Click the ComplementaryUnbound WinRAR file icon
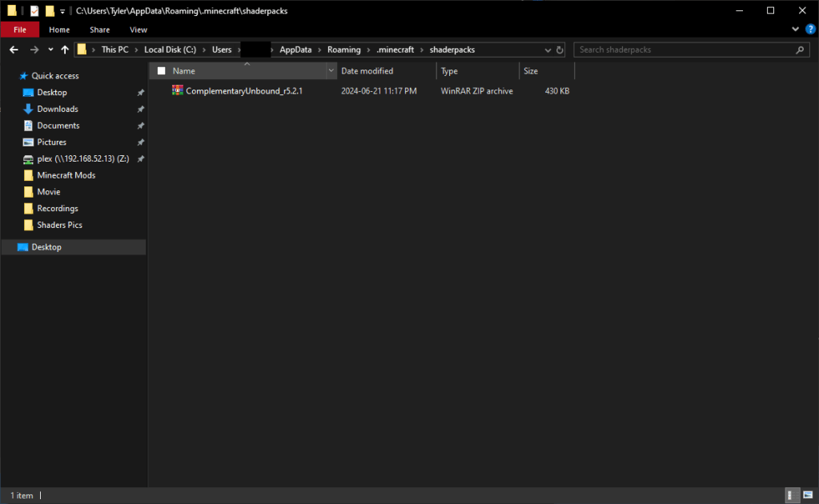 point(178,91)
